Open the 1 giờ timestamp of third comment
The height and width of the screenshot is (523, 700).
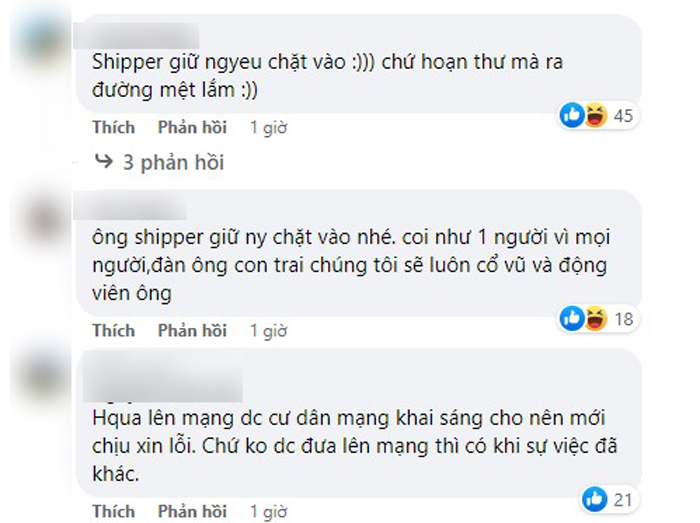(x=269, y=512)
